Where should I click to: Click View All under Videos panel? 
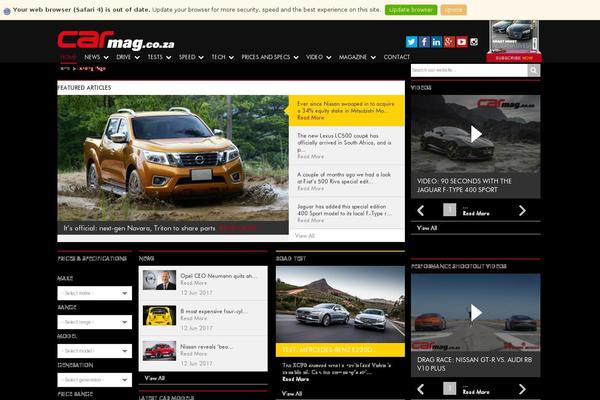[427, 228]
